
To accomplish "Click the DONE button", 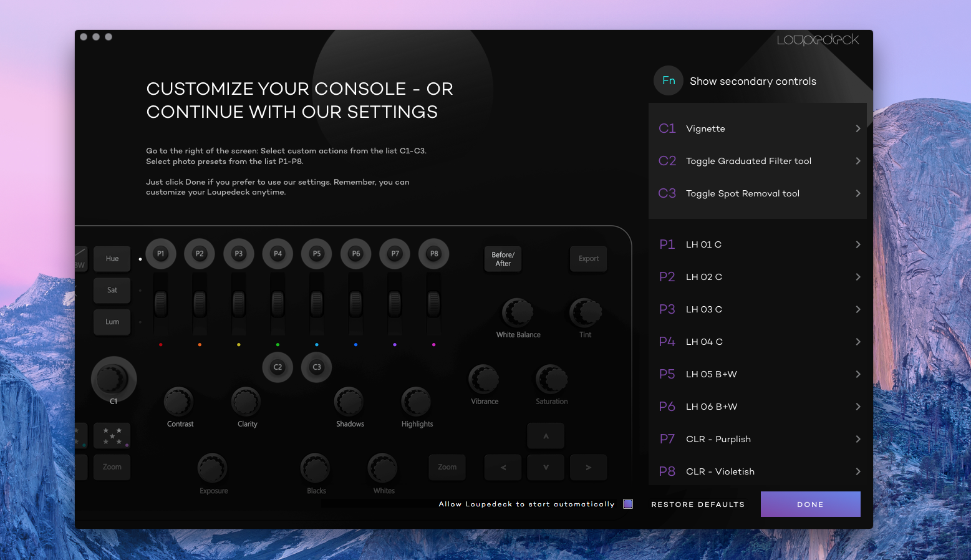I will point(810,504).
